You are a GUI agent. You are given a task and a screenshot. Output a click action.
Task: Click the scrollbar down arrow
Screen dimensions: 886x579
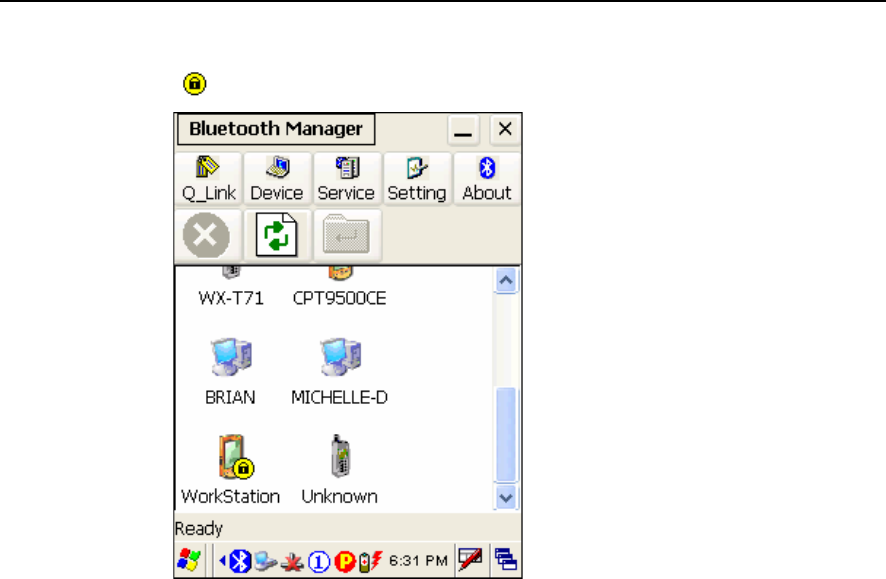(x=506, y=498)
